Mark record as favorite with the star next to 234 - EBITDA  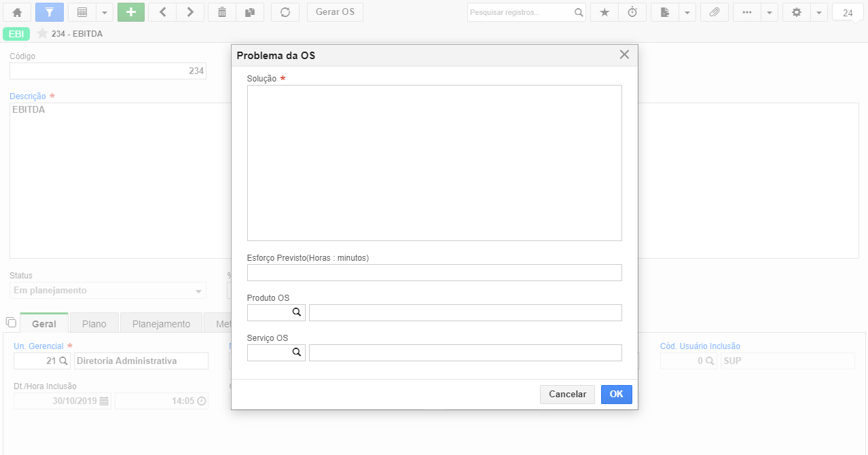point(42,33)
